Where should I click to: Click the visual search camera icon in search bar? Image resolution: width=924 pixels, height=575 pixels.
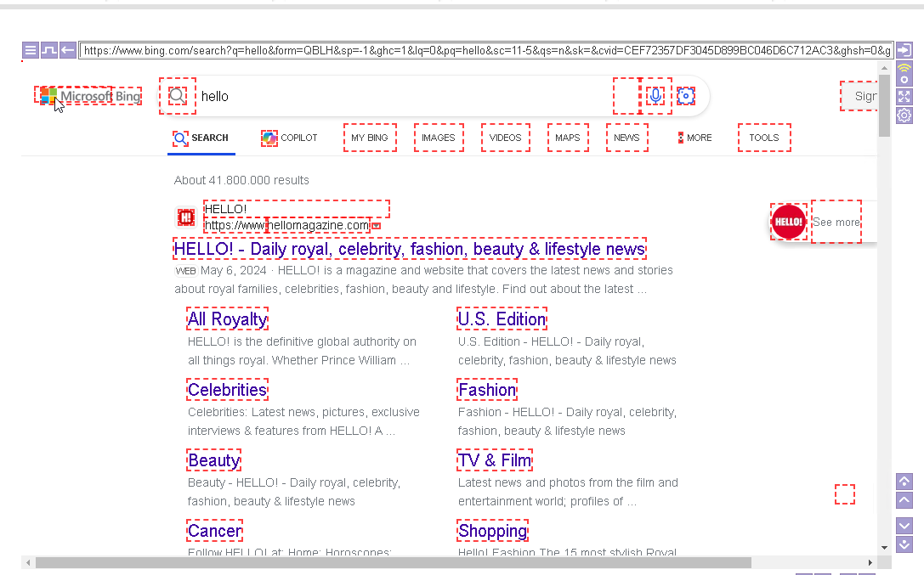pyautogui.click(x=686, y=95)
